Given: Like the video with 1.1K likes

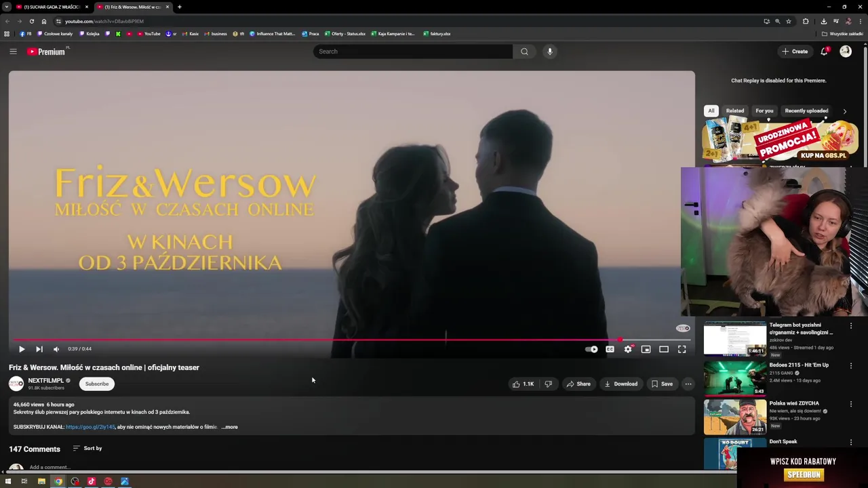Looking at the screenshot, I should pos(523,384).
